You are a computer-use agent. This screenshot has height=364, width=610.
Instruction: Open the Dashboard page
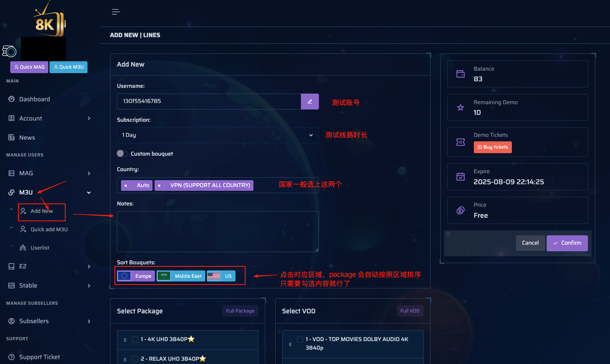(x=34, y=99)
